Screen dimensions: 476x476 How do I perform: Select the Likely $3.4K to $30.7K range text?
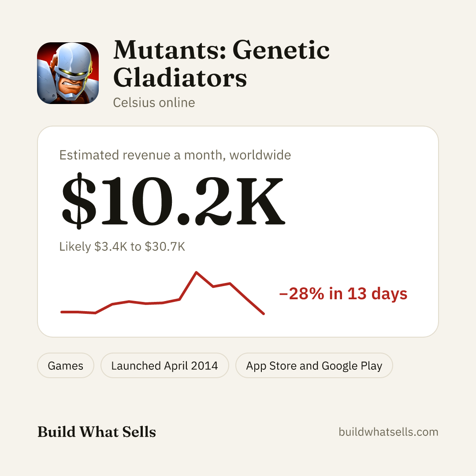pyautogui.click(x=122, y=246)
